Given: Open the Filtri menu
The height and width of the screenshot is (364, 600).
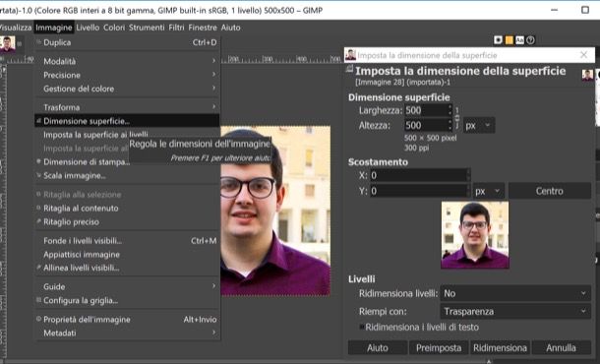Looking at the screenshot, I should point(176,28).
